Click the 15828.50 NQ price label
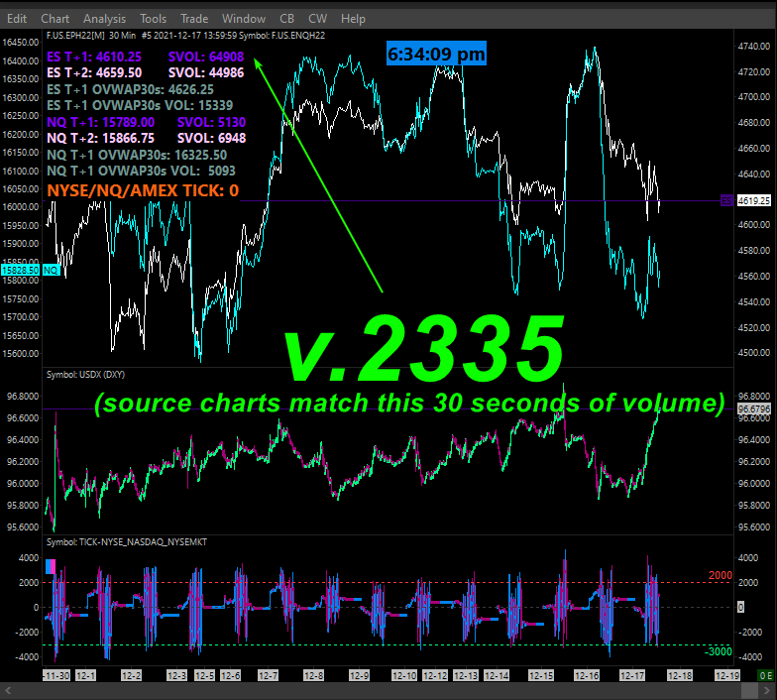Image resolution: width=777 pixels, height=700 pixels. [20, 270]
